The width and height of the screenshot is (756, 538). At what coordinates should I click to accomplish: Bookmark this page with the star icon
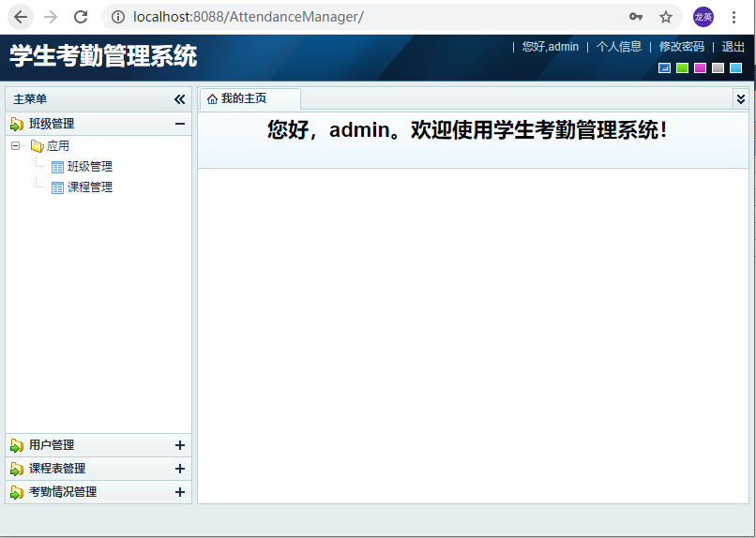[x=665, y=17]
